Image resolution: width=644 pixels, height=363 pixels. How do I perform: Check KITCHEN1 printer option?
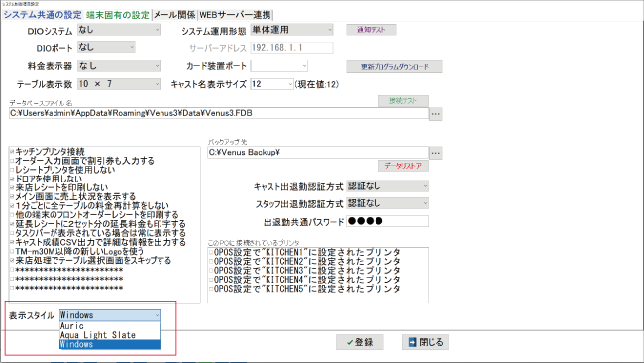(211, 252)
